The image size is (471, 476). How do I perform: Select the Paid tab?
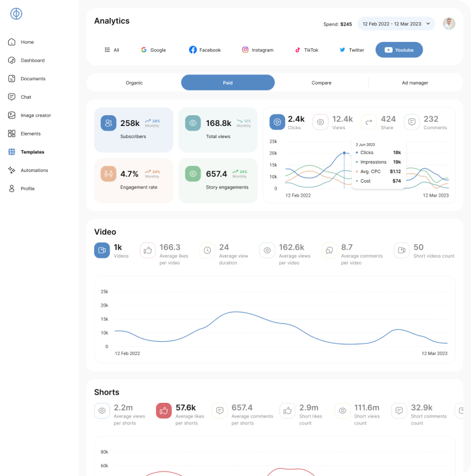coord(228,83)
